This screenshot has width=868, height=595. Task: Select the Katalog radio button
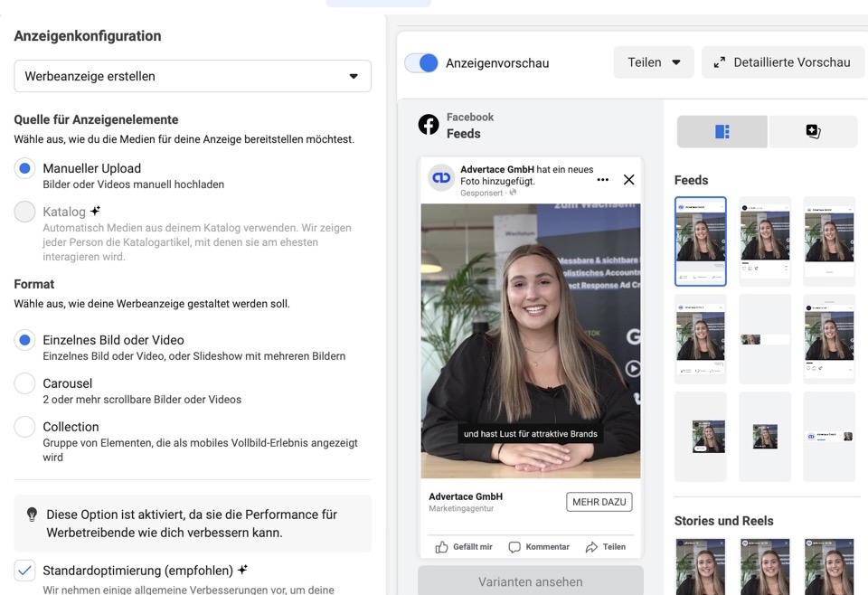click(25, 212)
